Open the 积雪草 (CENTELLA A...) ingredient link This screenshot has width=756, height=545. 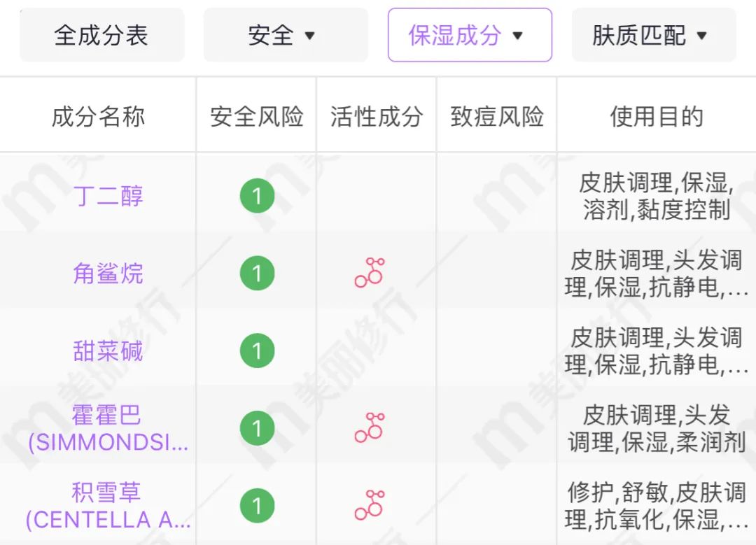pos(108,505)
